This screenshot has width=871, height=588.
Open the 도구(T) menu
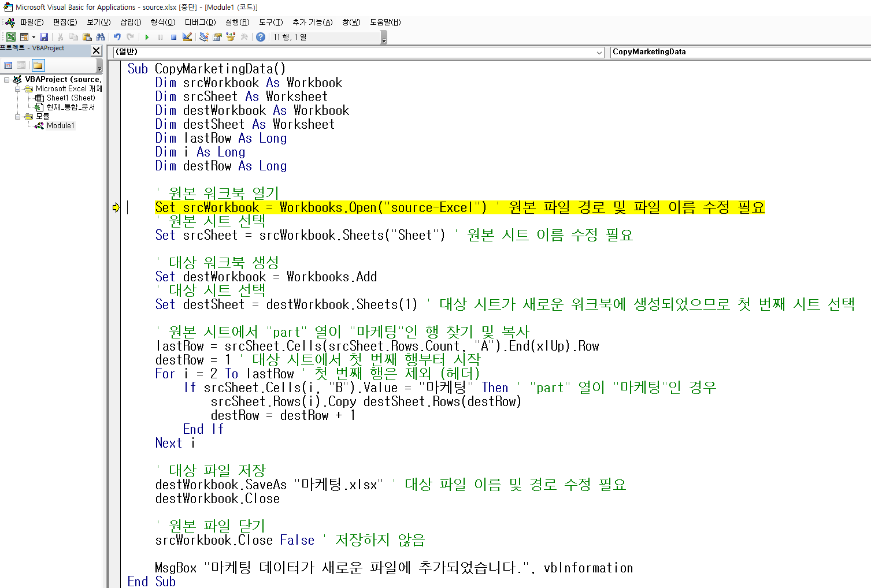[x=270, y=22]
